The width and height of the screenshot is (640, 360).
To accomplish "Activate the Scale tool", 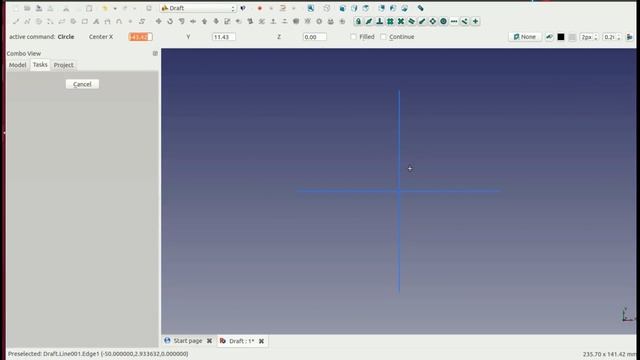I will [227, 21].
